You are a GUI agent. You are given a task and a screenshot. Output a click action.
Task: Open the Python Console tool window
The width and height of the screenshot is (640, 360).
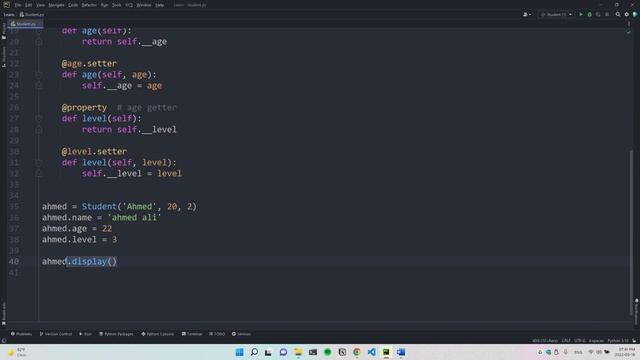click(158, 334)
